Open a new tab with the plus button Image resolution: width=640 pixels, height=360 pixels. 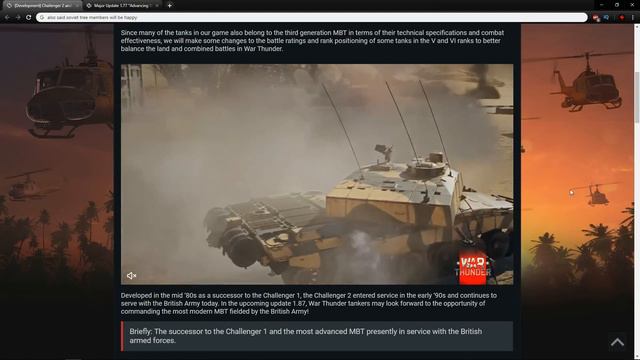pos(169,5)
